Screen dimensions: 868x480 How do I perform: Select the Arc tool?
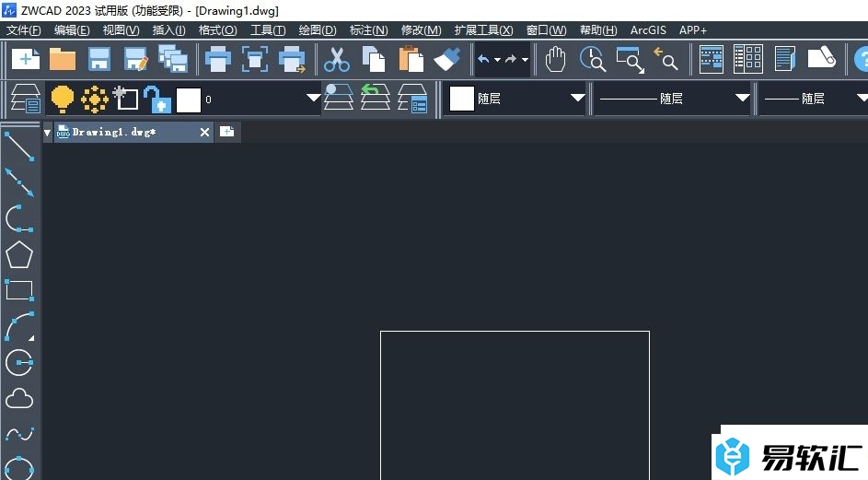pos(19,327)
